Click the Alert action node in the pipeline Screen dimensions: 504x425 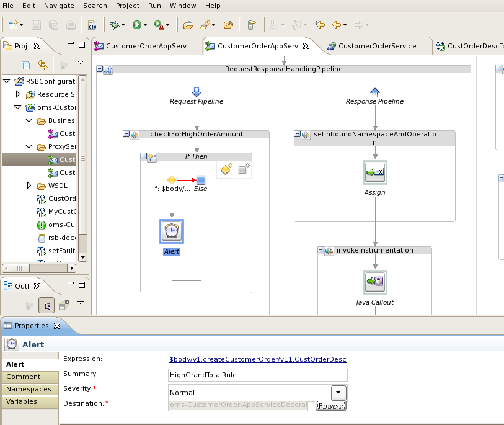tap(172, 231)
